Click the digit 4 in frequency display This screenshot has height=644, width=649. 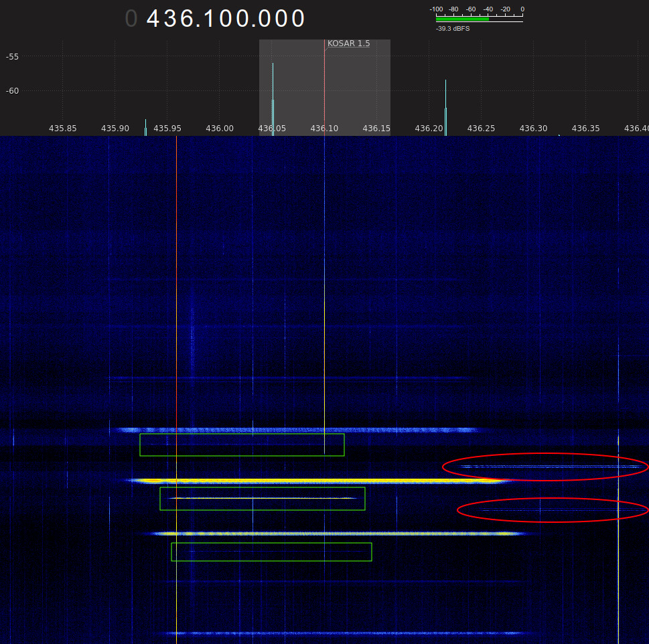[x=155, y=19]
